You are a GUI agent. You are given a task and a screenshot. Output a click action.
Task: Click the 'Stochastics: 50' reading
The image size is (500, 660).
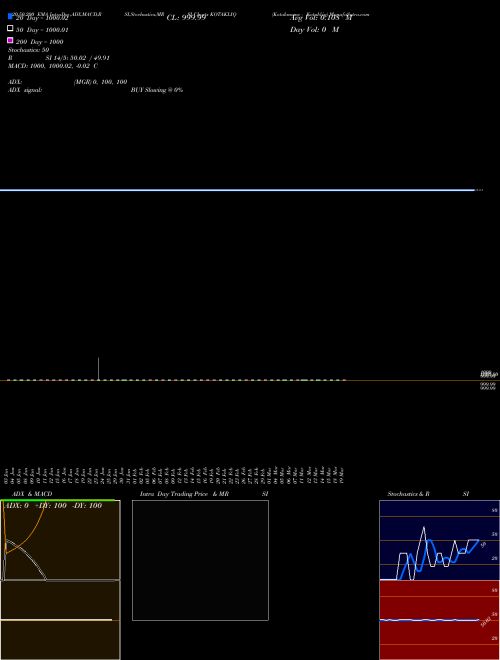(x=29, y=50)
